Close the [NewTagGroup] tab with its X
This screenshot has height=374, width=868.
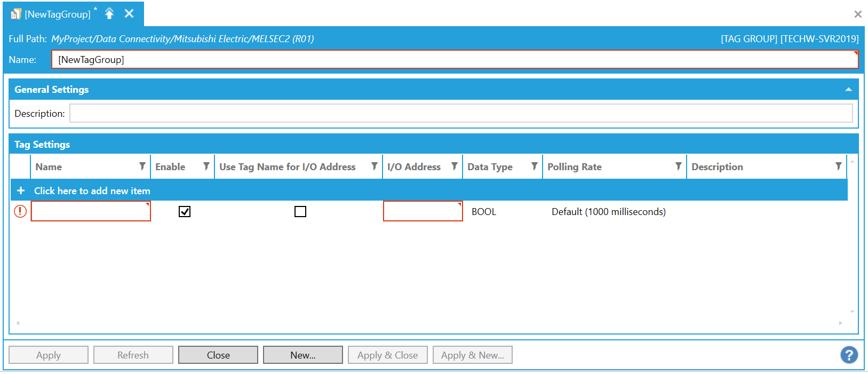tap(129, 13)
